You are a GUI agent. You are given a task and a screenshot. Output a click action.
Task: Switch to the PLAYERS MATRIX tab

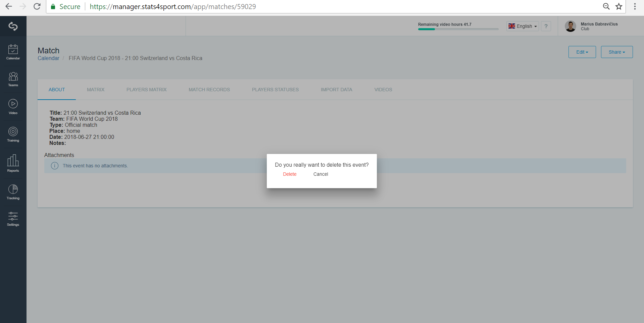146,90
